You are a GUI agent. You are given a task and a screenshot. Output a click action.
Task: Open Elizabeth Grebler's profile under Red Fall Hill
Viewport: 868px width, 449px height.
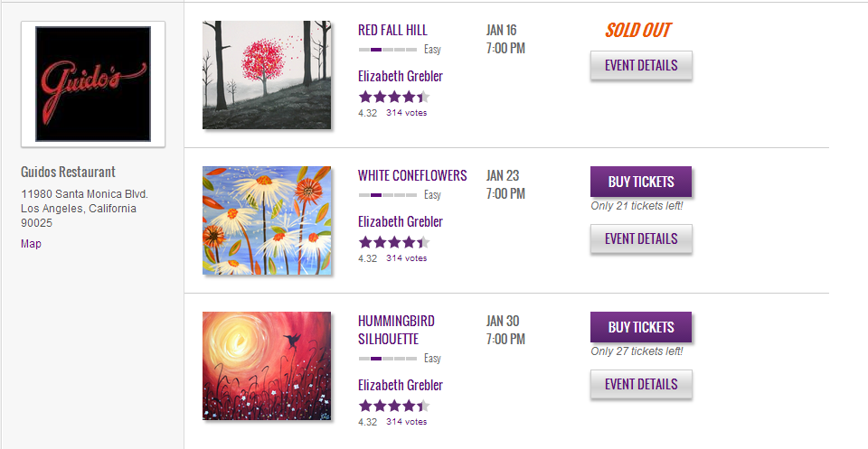pyautogui.click(x=400, y=76)
